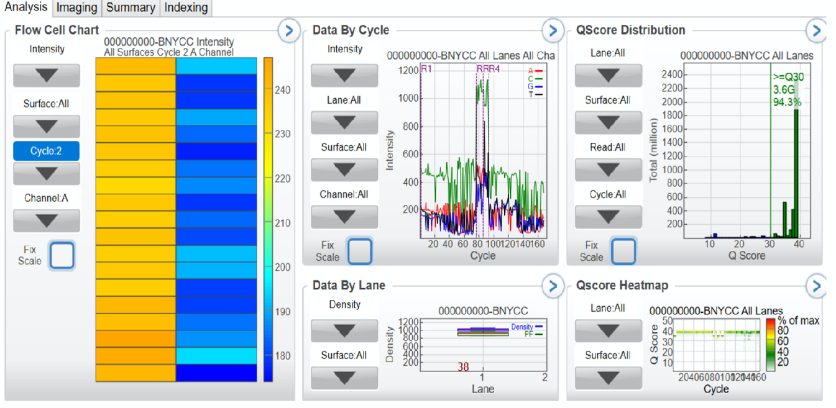This screenshot has width=836, height=408.
Task: Click the R1 read marker label
Action: coord(427,69)
